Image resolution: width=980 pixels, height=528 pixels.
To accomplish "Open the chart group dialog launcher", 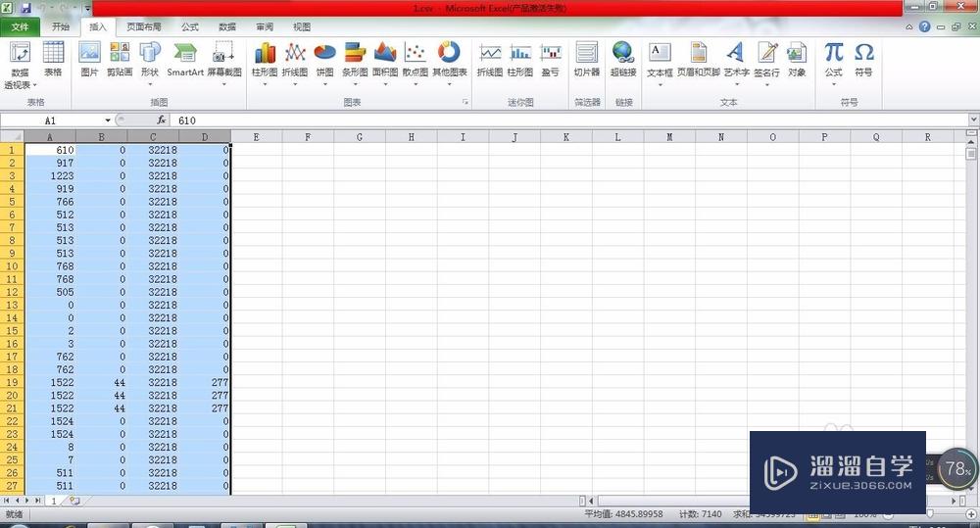I will click(x=465, y=102).
